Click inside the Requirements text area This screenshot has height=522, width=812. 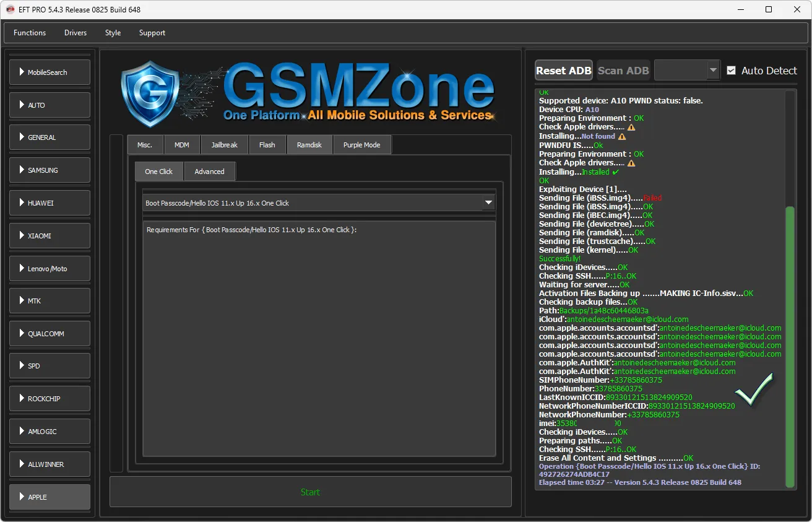click(319, 341)
